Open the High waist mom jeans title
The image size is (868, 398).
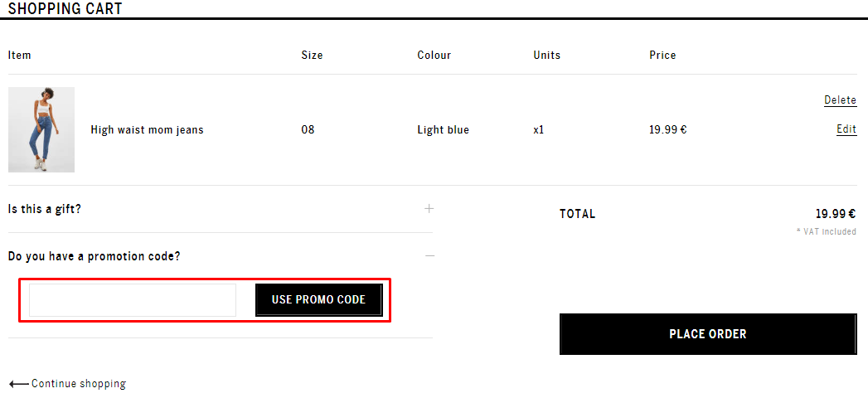pyautogui.click(x=148, y=130)
